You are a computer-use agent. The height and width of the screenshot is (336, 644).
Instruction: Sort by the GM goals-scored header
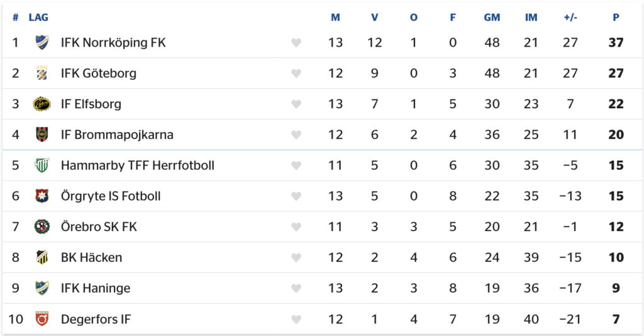coord(492,18)
